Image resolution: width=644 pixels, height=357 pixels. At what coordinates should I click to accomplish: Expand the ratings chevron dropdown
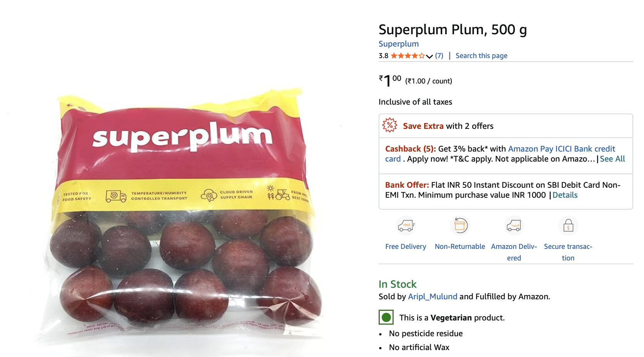(x=429, y=56)
